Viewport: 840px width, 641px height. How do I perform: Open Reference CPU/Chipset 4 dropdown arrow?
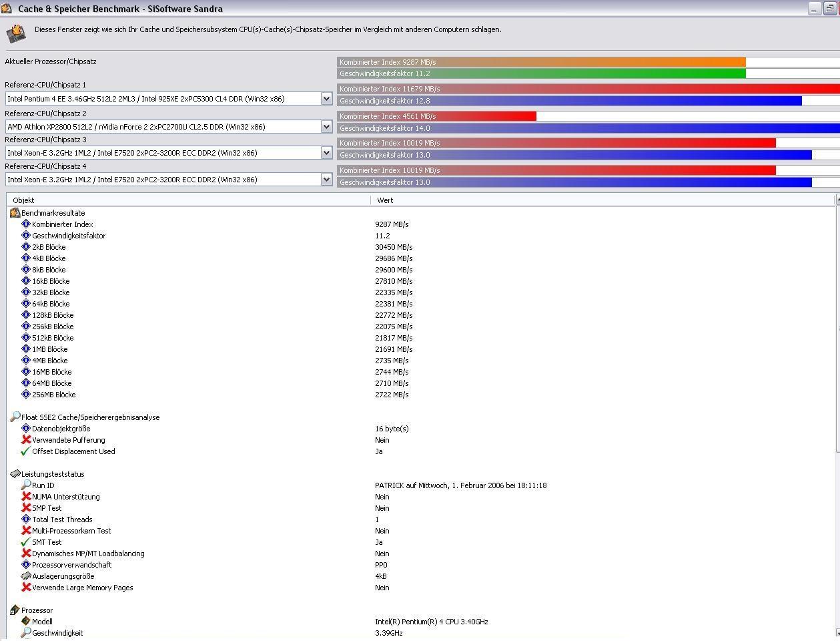coord(326,180)
